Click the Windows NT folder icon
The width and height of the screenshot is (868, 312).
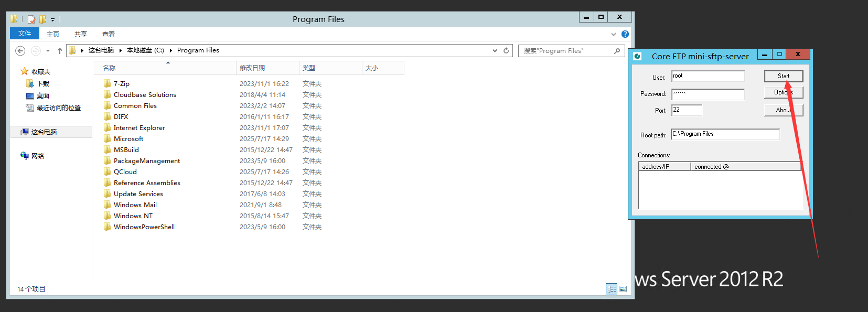pos(108,216)
